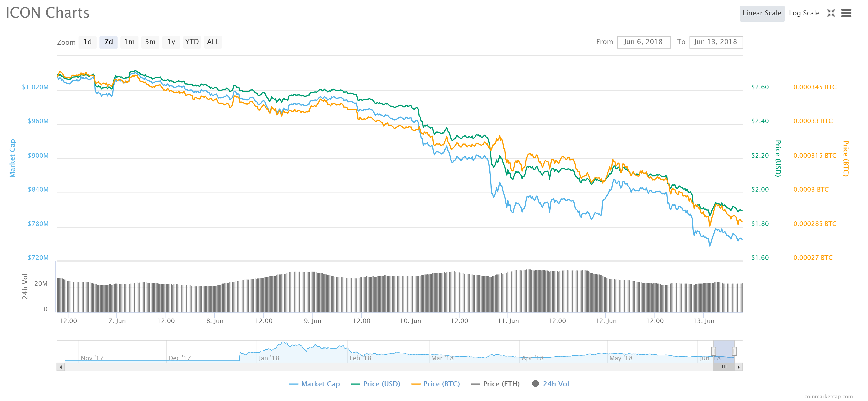
Task: Click the navigator left scroll arrow
Action: (x=61, y=367)
